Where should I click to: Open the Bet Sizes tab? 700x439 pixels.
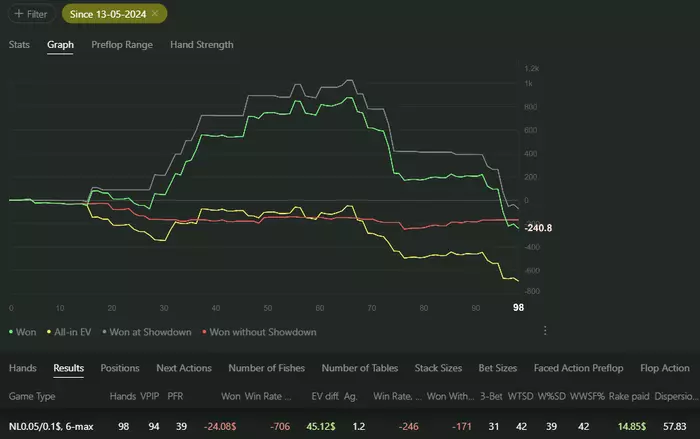tap(499, 368)
